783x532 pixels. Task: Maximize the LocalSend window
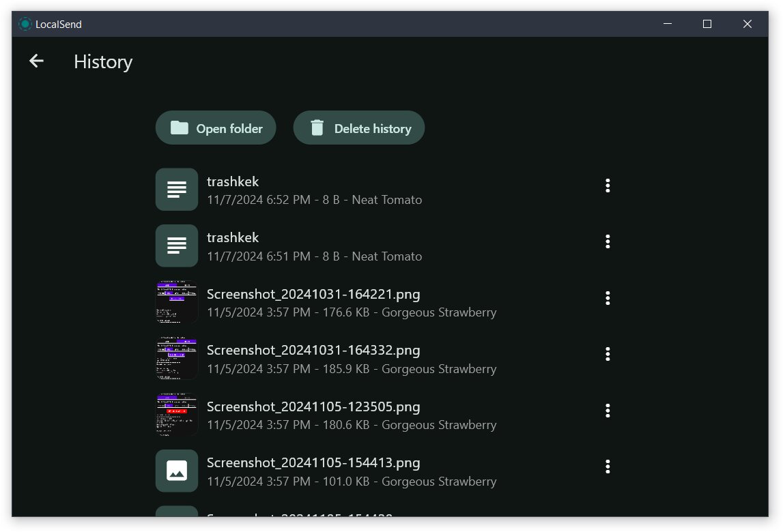707,24
